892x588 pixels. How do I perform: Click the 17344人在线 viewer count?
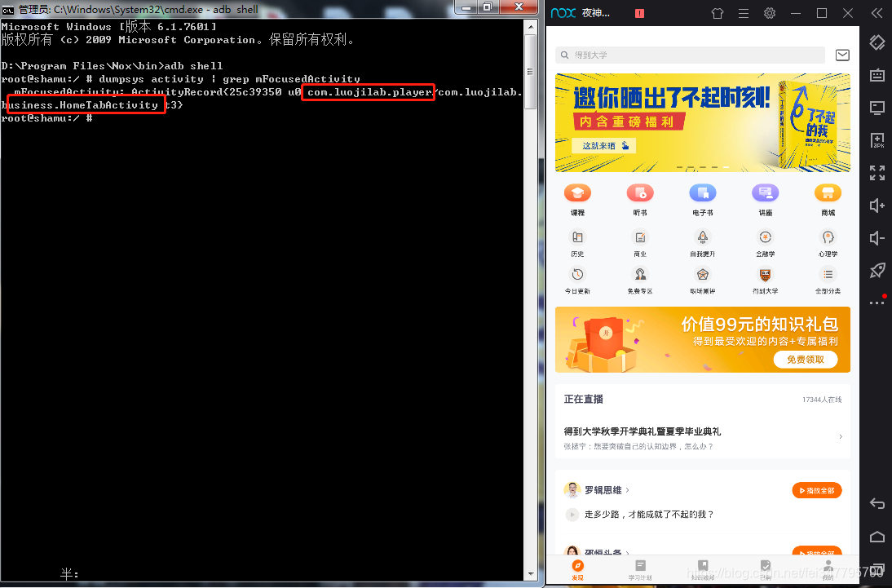coord(821,400)
